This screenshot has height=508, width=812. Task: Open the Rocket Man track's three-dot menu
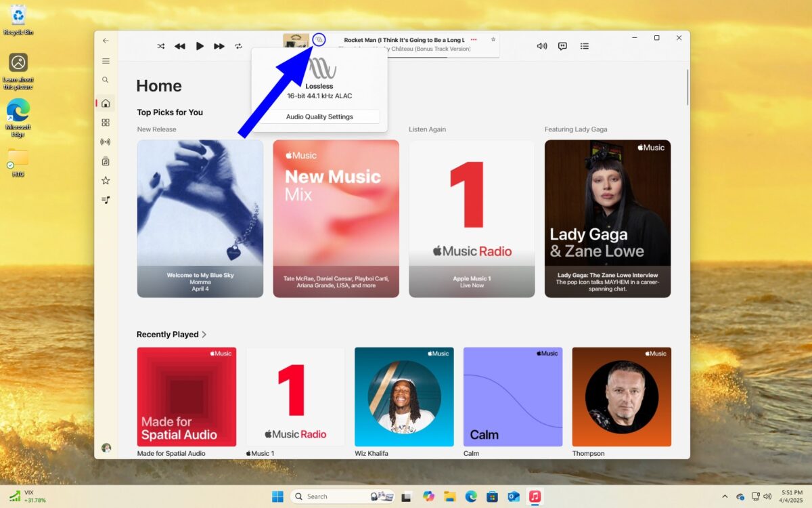pyautogui.click(x=474, y=40)
